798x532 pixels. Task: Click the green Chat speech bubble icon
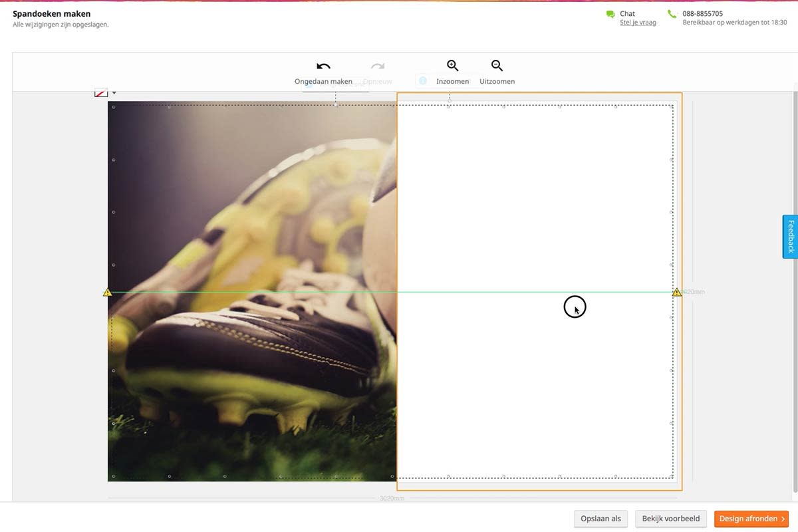click(x=610, y=14)
